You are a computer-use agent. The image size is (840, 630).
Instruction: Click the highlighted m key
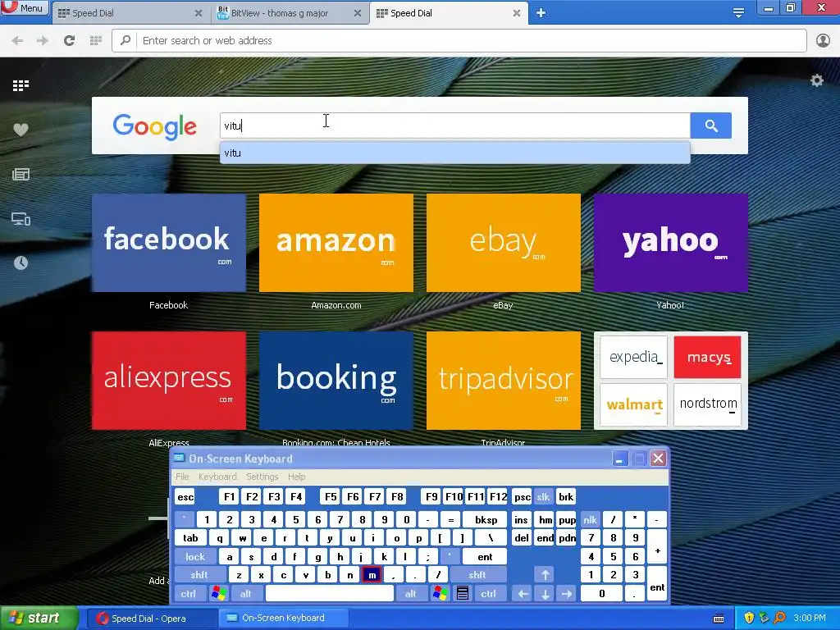372,575
